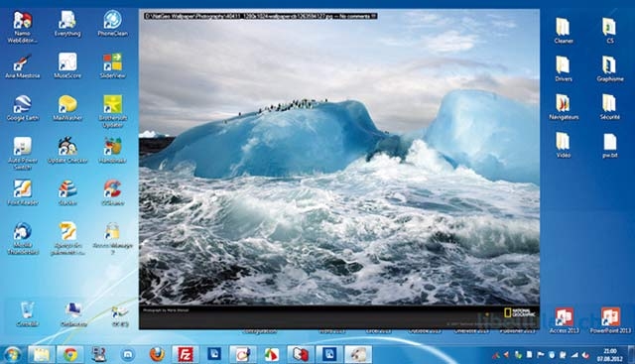Open the Drivers desktop folder
The height and width of the screenshot is (364, 635).
click(x=563, y=68)
